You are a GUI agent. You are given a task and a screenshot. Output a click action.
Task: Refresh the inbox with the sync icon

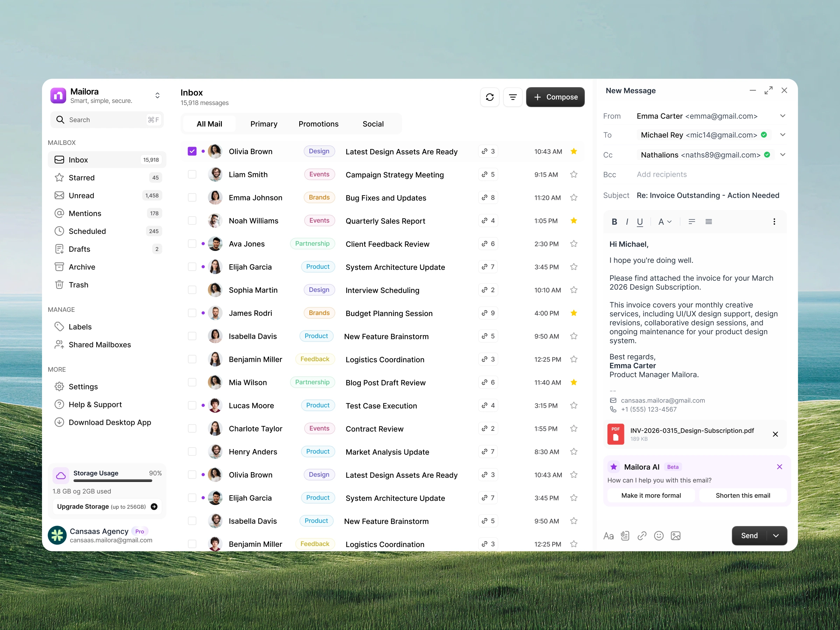(490, 97)
